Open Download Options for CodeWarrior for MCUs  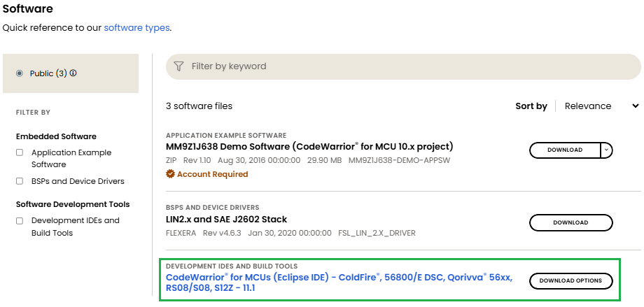pos(571,280)
